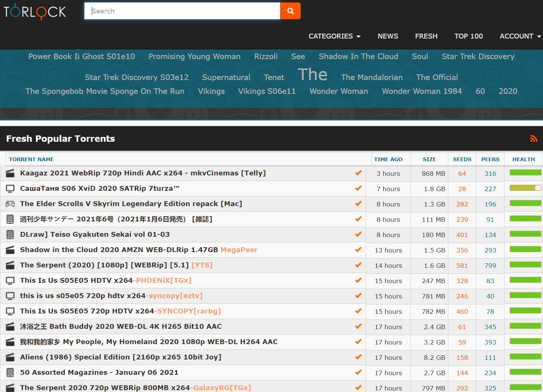Open the Wonder Woman 1984 tag

pyautogui.click(x=422, y=91)
